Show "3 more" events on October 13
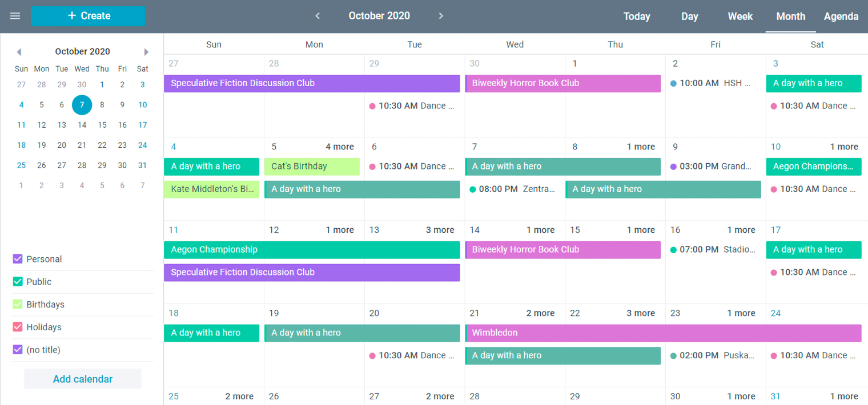 (x=440, y=230)
